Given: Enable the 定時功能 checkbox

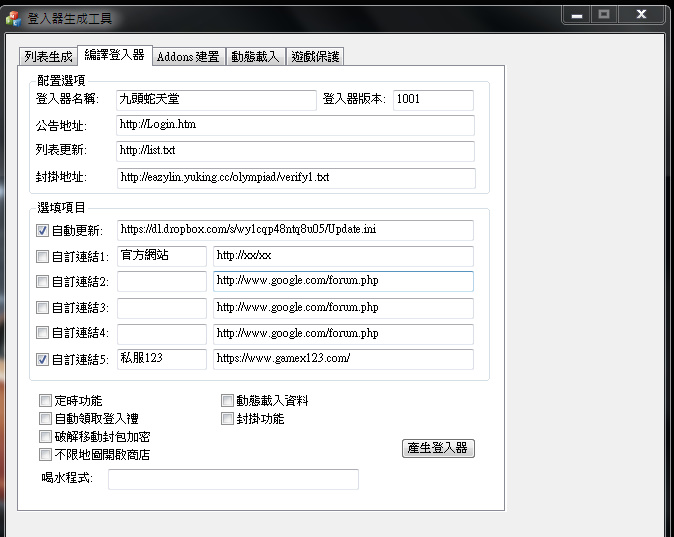Looking at the screenshot, I should [45, 401].
